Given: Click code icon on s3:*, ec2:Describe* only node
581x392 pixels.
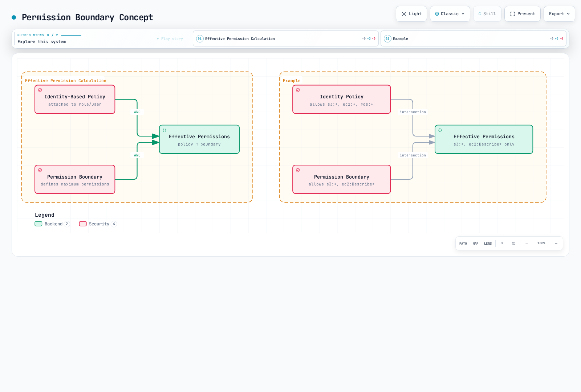Looking at the screenshot, I should 440,130.
